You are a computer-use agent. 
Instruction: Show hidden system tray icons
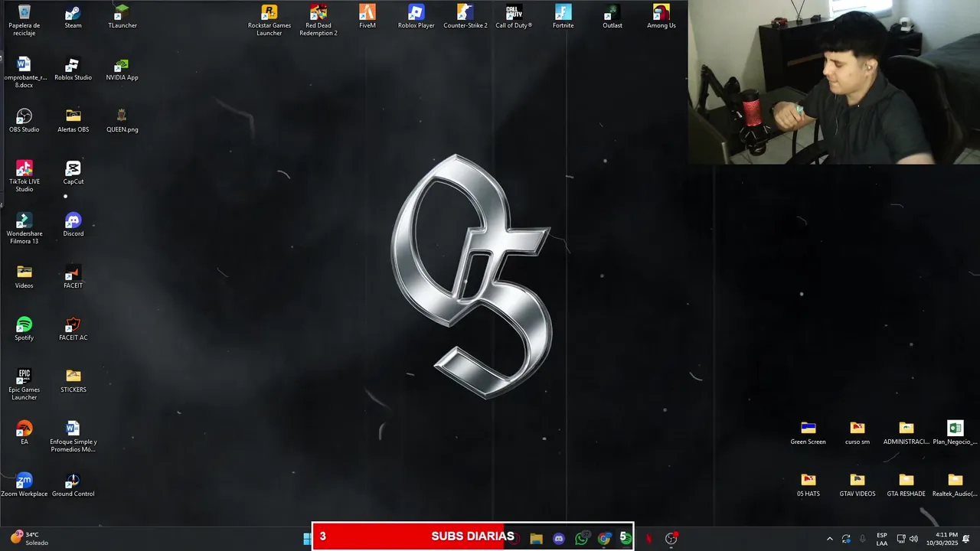[829, 539]
